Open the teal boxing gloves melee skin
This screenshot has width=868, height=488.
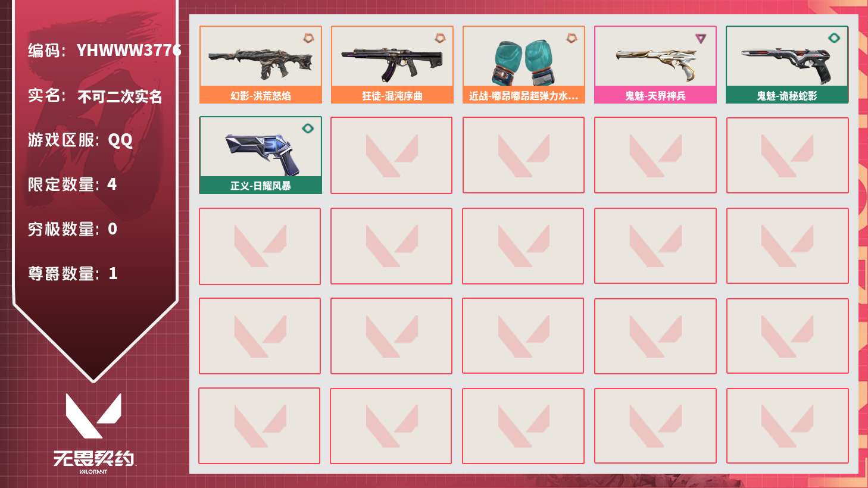tap(524, 65)
